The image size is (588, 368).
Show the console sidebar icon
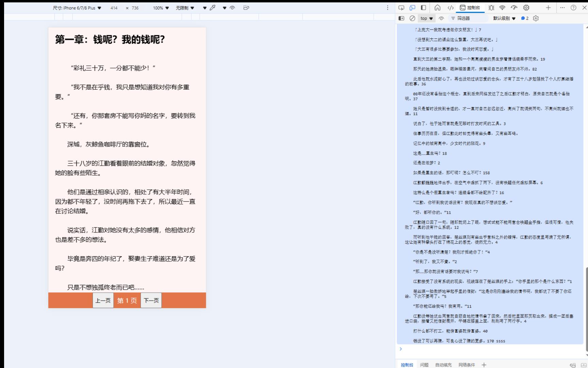(x=402, y=18)
